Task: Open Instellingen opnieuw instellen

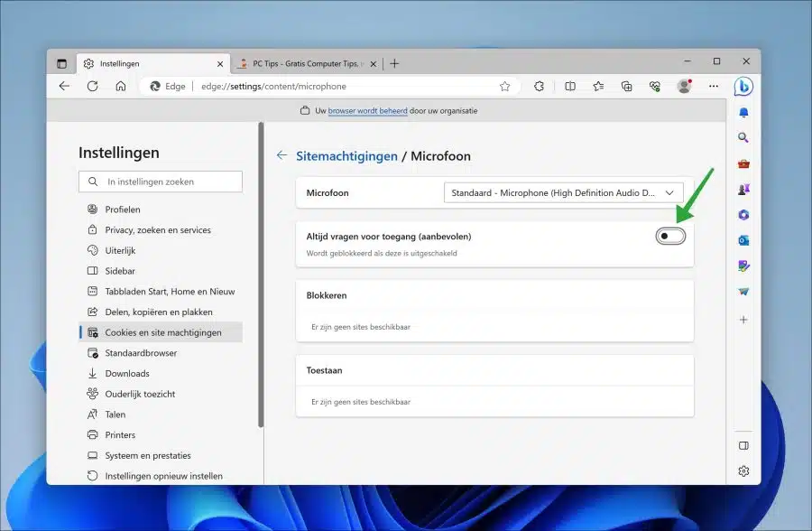Action: [161, 476]
